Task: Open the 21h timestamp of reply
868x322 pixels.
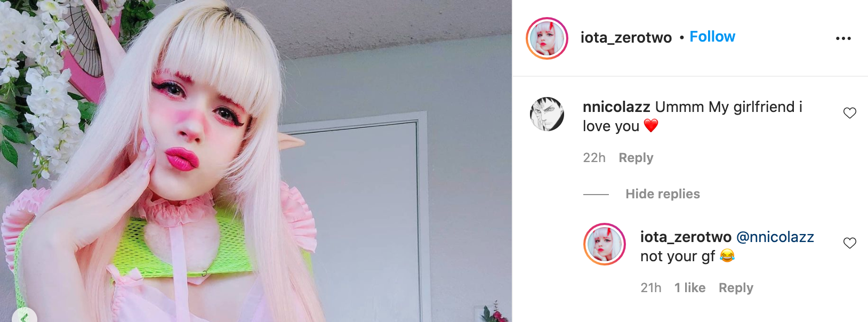Action: click(x=651, y=288)
